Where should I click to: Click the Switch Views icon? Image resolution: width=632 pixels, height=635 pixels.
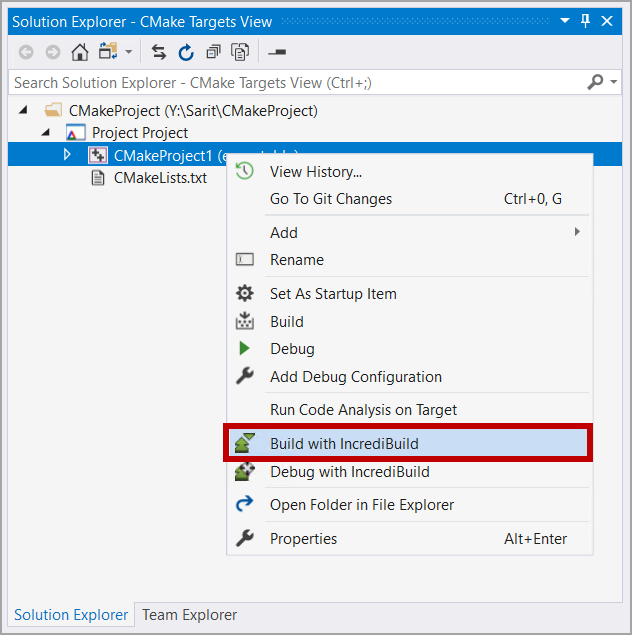pos(106,53)
